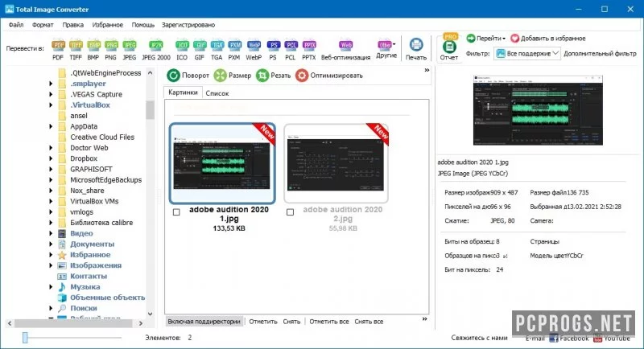Image resolution: width=644 pixels, height=349 pixels.
Task: Select the Резать crop tool
Action: pyautogui.click(x=273, y=76)
